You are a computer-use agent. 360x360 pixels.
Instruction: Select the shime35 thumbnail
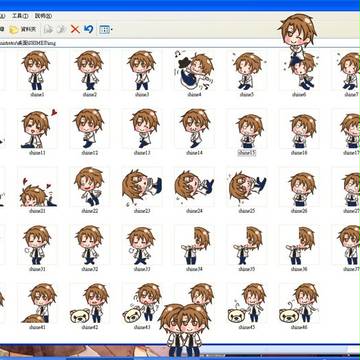tap(247, 245)
